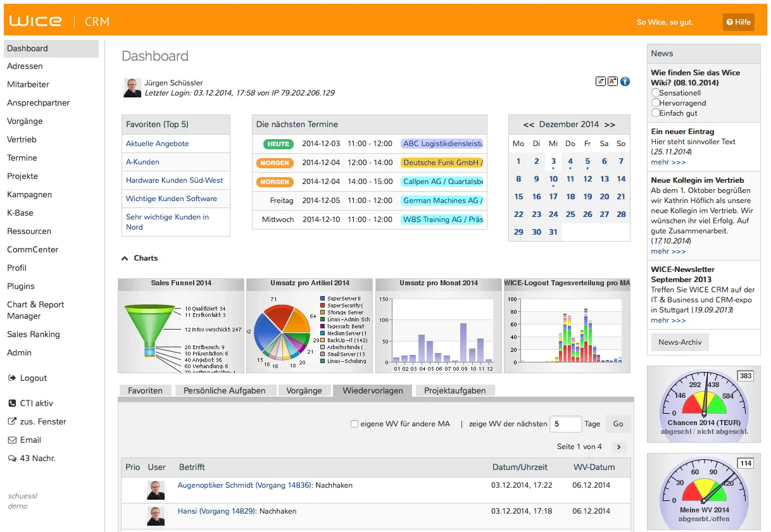Open K-Base in the sidebar
The height and width of the screenshot is (532, 771).
coord(20,213)
